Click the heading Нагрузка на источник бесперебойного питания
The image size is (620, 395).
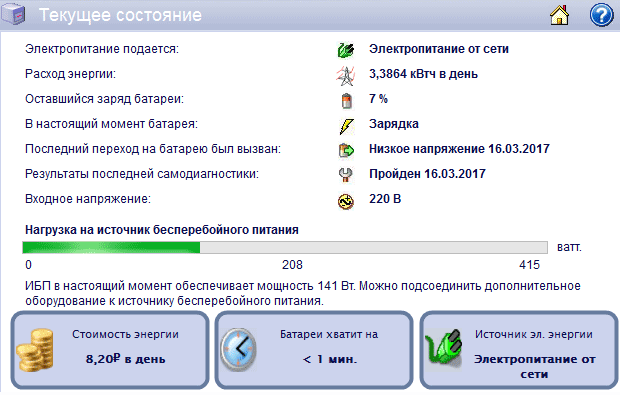[x=162, y=230]
